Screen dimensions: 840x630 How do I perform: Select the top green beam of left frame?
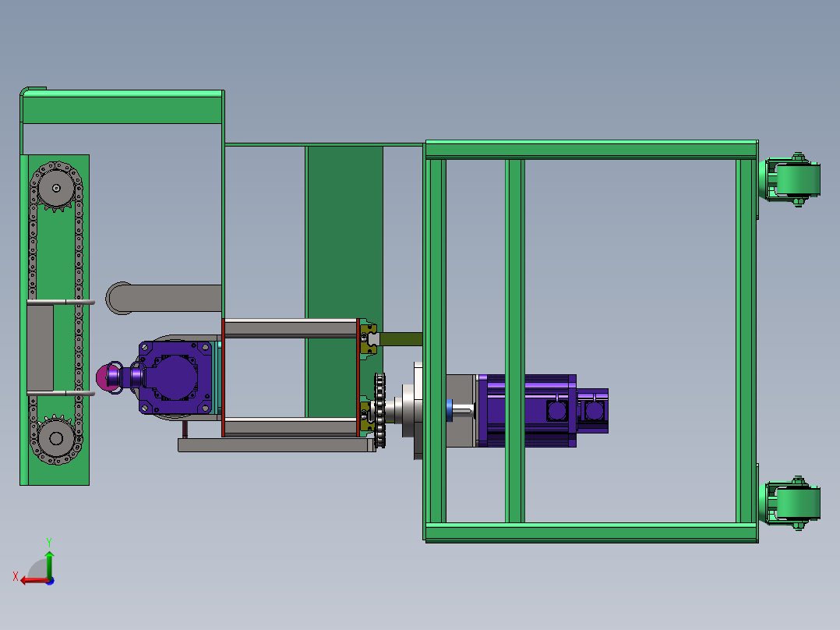[122, 108]
